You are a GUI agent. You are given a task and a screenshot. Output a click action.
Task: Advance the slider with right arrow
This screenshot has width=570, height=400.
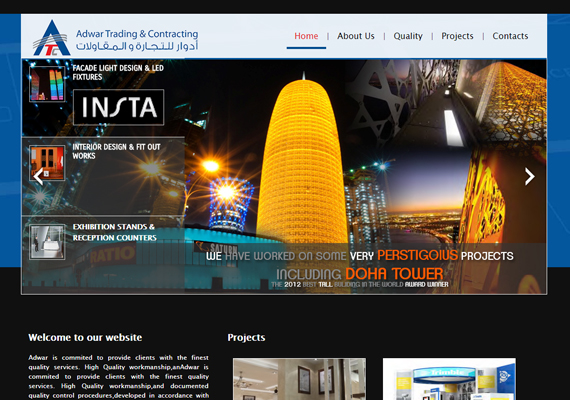coord(530,176)
